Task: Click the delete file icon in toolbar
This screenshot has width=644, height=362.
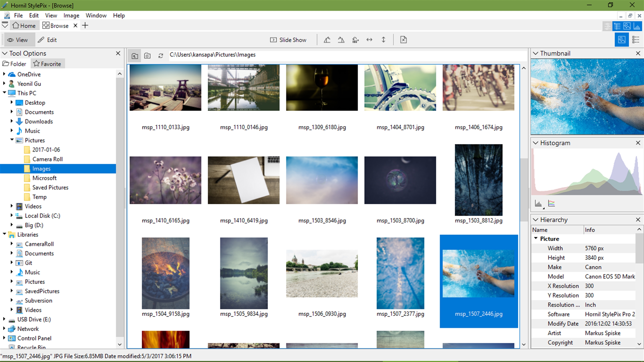Action: (403, 40)
